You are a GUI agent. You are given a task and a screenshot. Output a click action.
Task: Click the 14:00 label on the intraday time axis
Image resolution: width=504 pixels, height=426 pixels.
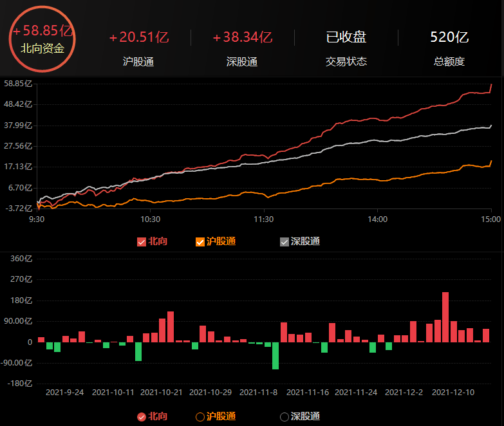click(377, 219)
